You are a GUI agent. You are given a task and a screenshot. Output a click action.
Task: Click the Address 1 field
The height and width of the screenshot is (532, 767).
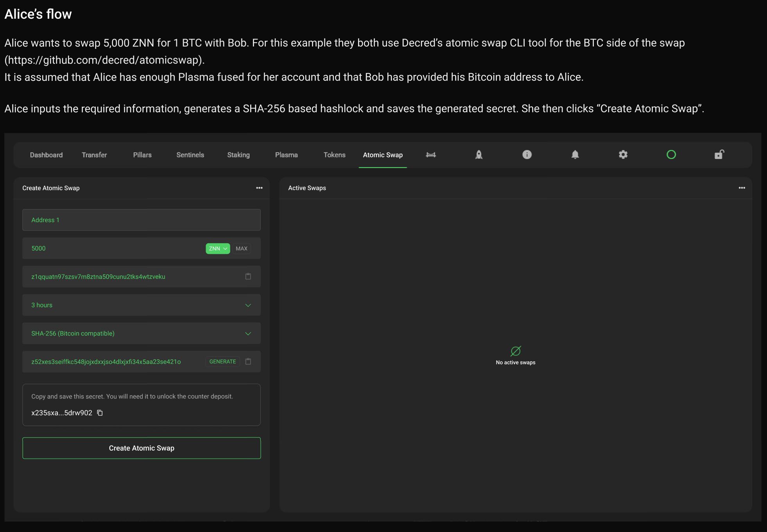click(x=142, y=220)
